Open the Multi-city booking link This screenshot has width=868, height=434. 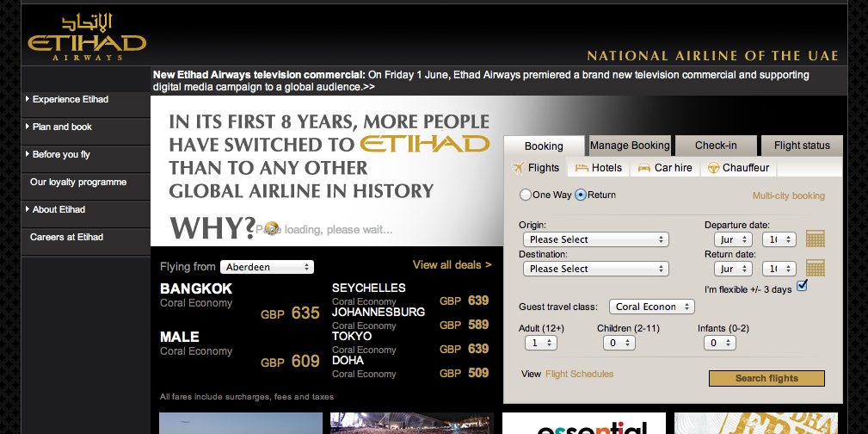click(788, 195)
